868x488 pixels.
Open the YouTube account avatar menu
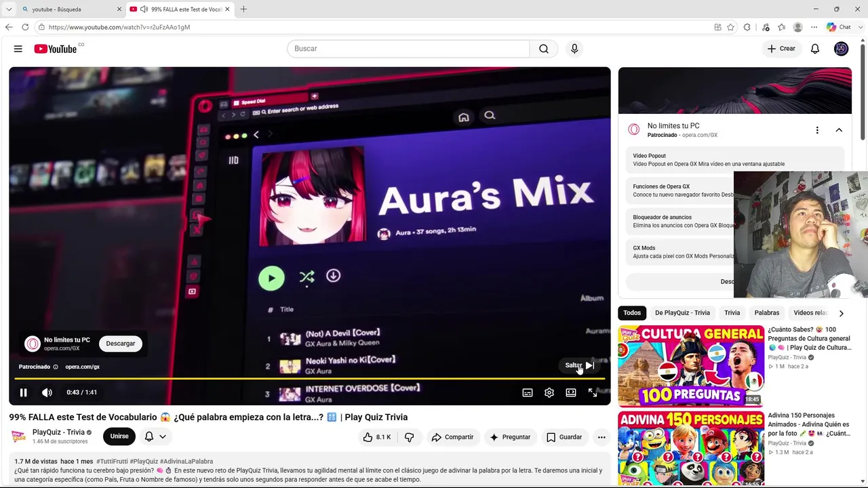(841, 49)
